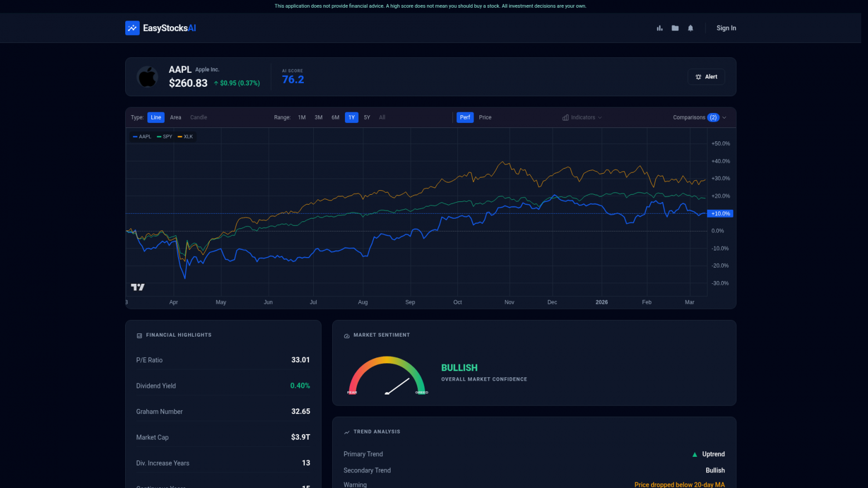
Task: Open the folder portfolio icon in header
Action: click(675, 28)
